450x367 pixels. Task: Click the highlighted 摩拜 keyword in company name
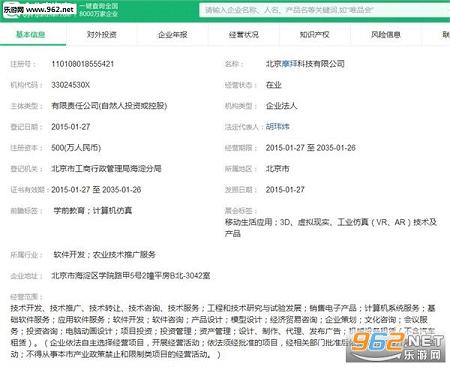[x=289, y=64]
